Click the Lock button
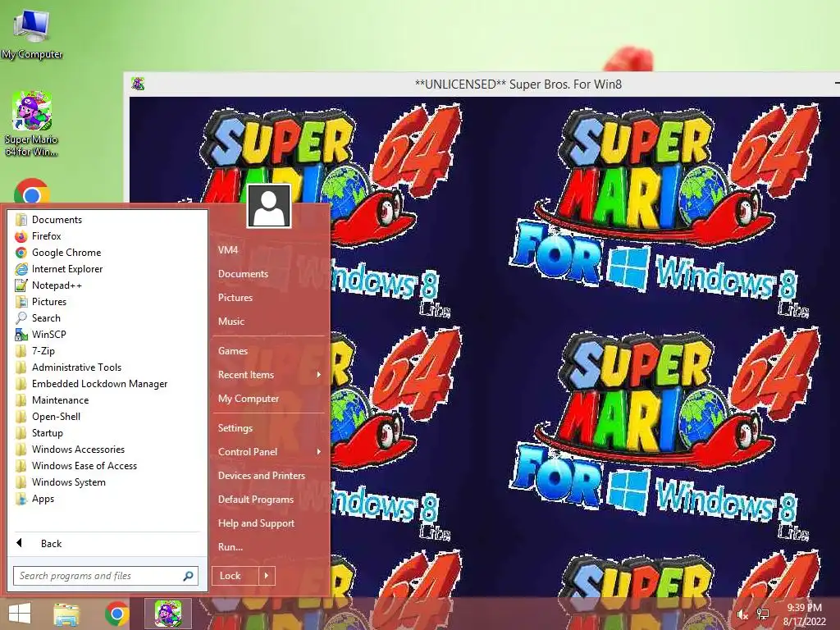This screenshot has width=840, height=630. [235, 576]
